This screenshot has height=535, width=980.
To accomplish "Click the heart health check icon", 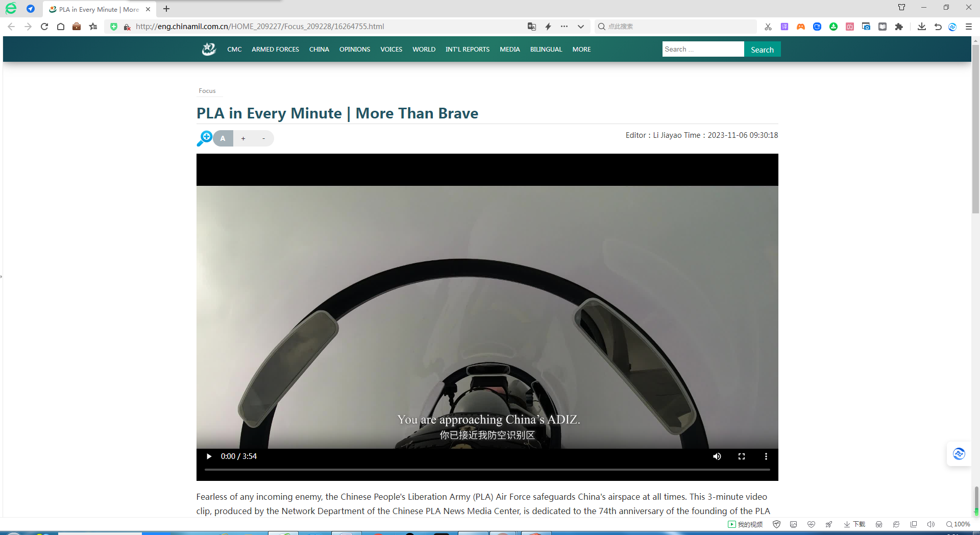I will [811, 524].
